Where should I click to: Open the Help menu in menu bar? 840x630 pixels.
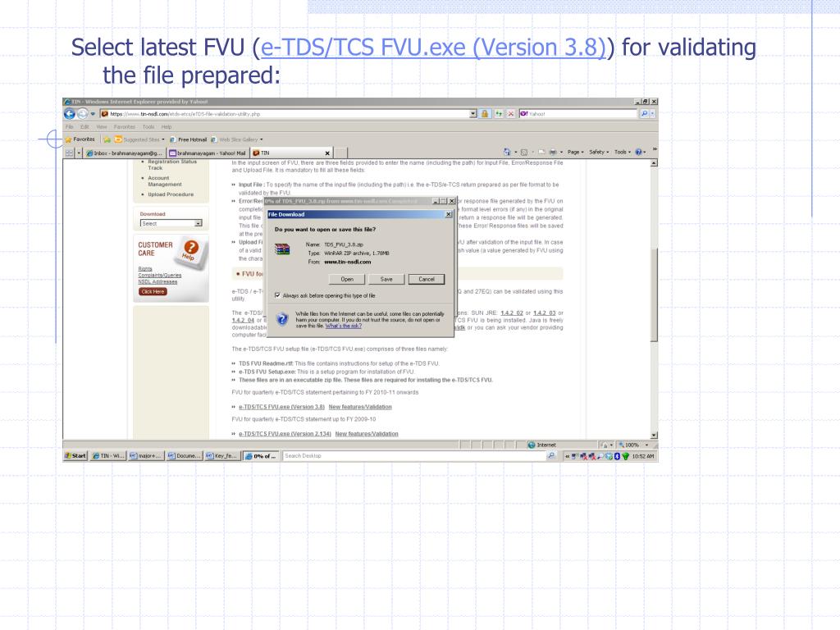tap(167, 127)
